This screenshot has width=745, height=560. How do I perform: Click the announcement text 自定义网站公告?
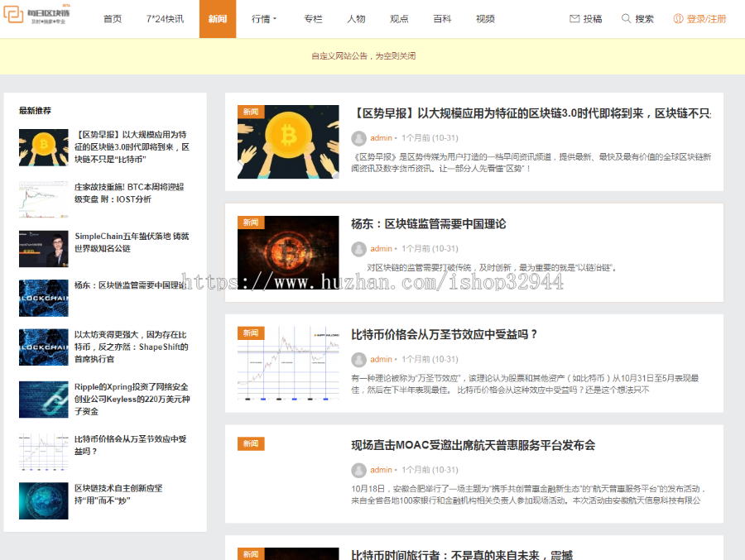tap(363, 56)
